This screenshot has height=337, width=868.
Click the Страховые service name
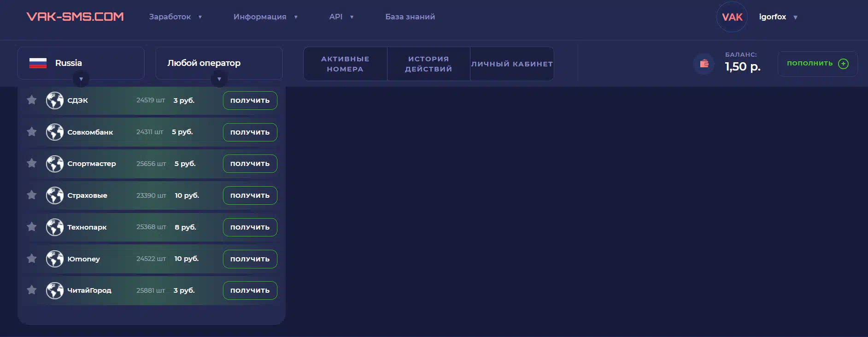87,195
